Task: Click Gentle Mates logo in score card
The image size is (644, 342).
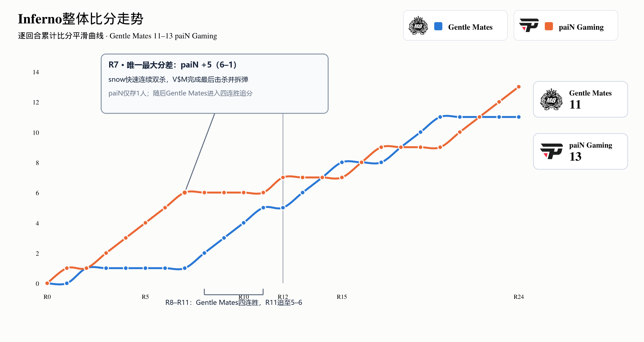Action: [x=551, y=99]
